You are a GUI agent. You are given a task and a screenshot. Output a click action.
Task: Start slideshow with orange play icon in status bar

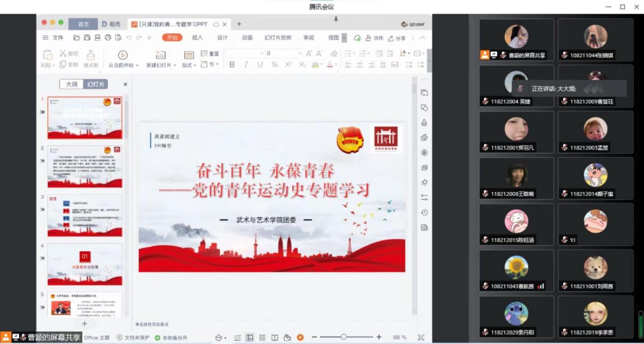click(x=300, y=337)
